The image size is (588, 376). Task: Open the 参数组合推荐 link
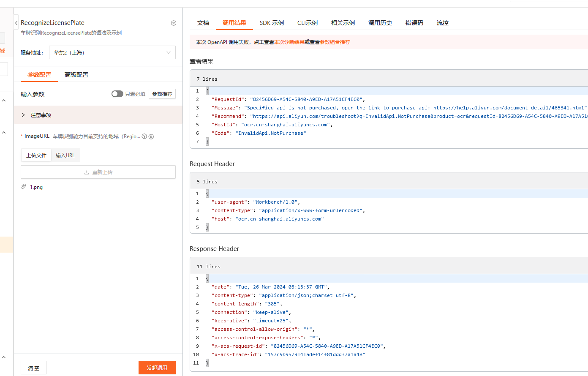tap(335, 42)
